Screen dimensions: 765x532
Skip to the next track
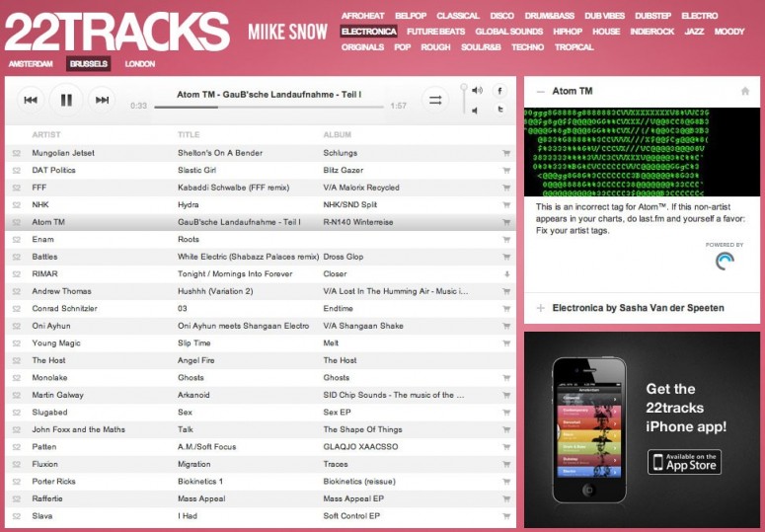102,100
